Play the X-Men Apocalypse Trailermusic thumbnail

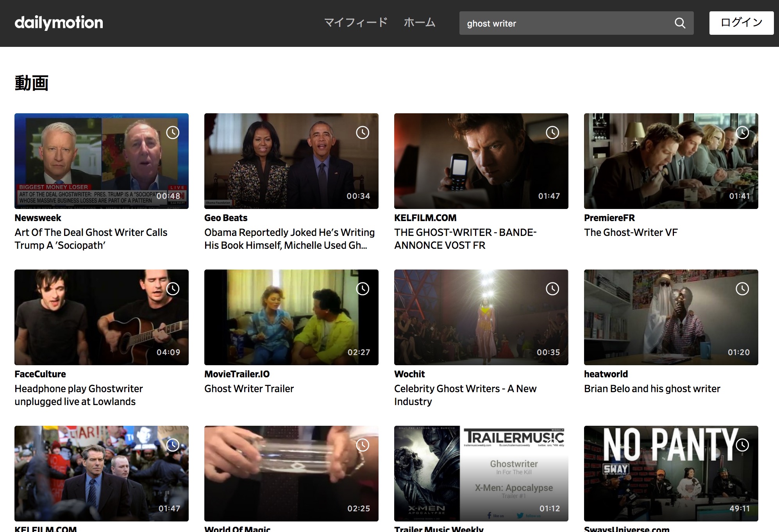(x=481, y=473)
